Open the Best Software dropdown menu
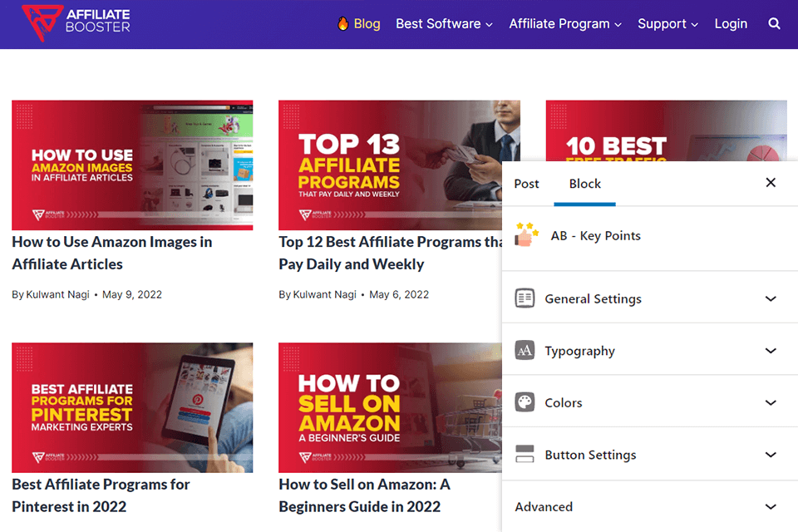This screenshot has width=798, height=532. 444,24
